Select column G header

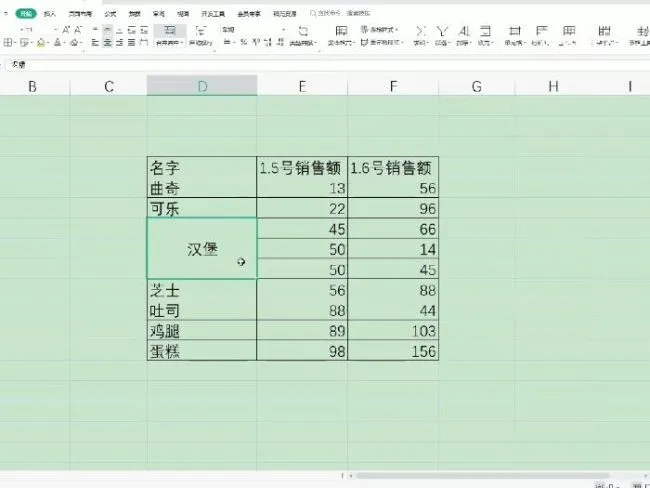tap(477, 86)
